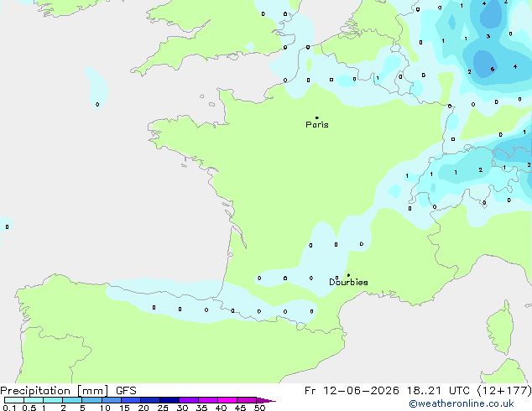Click the black dot marking Dourbies
This screenshot has height=411, width=532.
(348, 275)
